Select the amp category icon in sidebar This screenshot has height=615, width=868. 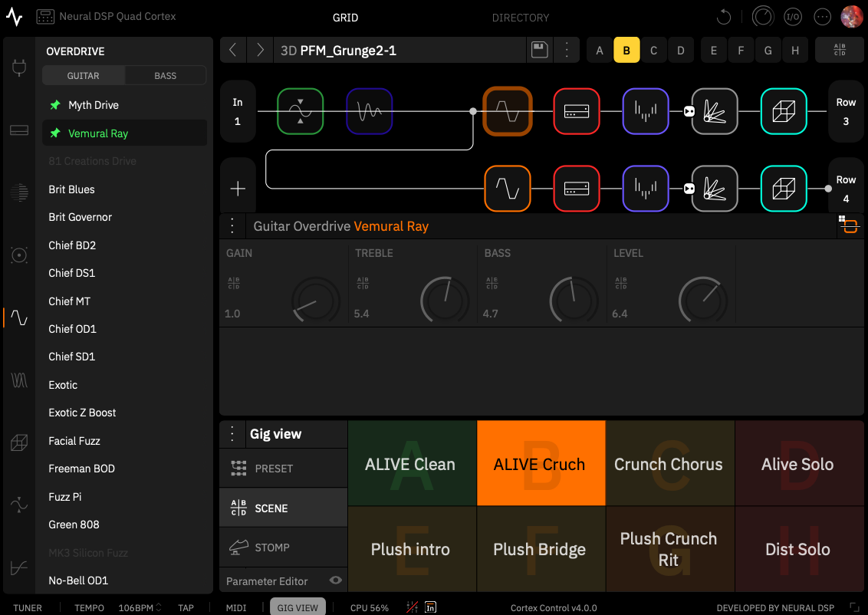tap(19, 130)
